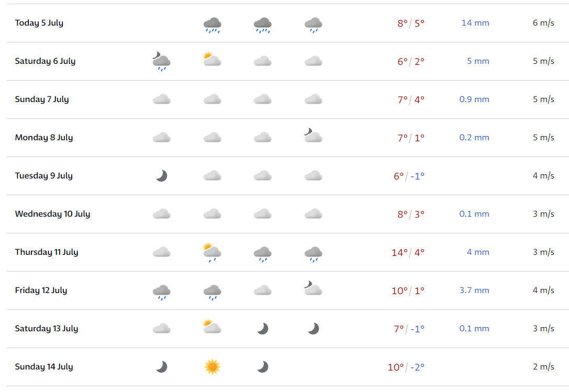Click the 6 m/s wind speed for today

(543, 23)
